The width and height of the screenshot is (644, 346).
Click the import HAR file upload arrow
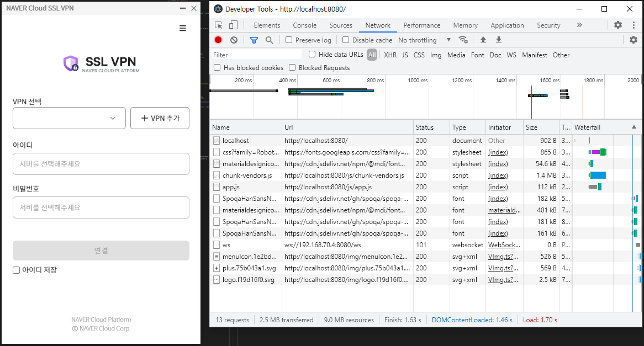pos(483,40)
